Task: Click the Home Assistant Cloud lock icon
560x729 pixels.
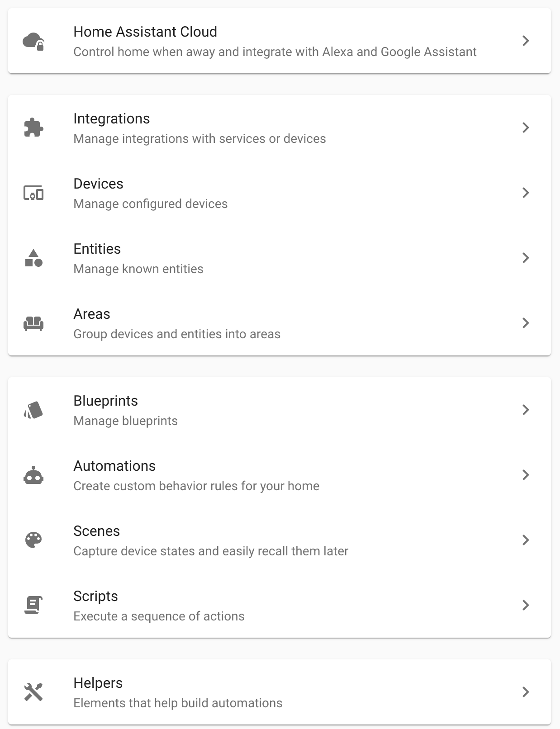Action: tap(33, 41)
